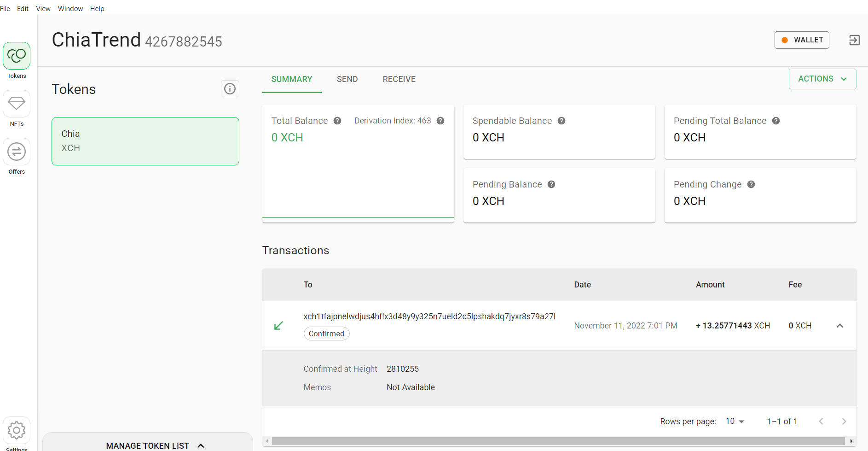Click the To column header

click(x=308, y=285)
